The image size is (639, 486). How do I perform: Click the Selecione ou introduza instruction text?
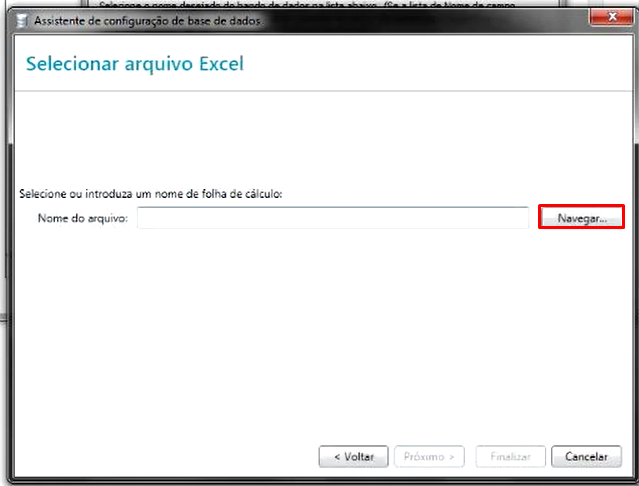(151, 194)
